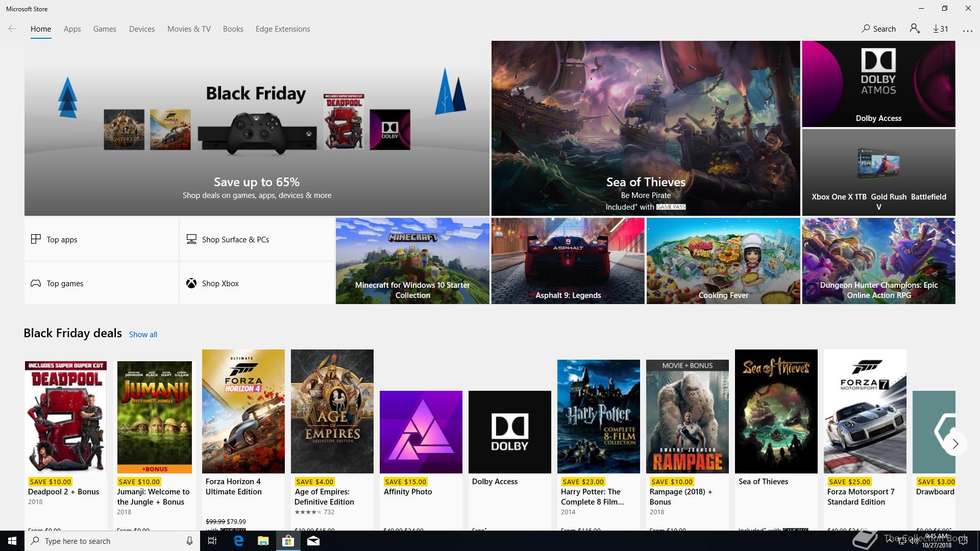Viewport: 980px width, 551px height.
Task: Open the Deadpool 2 + Bonus deal poster
Action: 66,417
